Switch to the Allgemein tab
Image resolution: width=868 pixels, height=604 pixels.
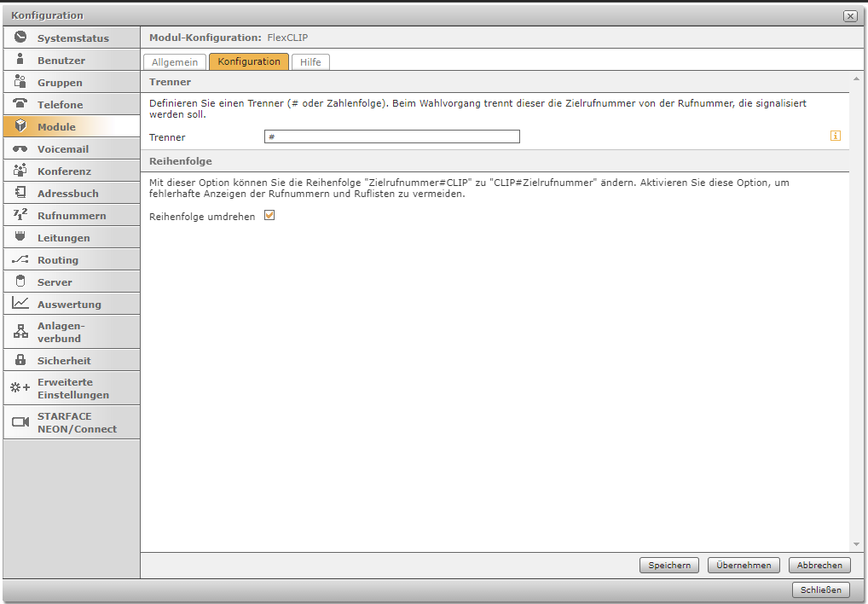click(175, 61)
